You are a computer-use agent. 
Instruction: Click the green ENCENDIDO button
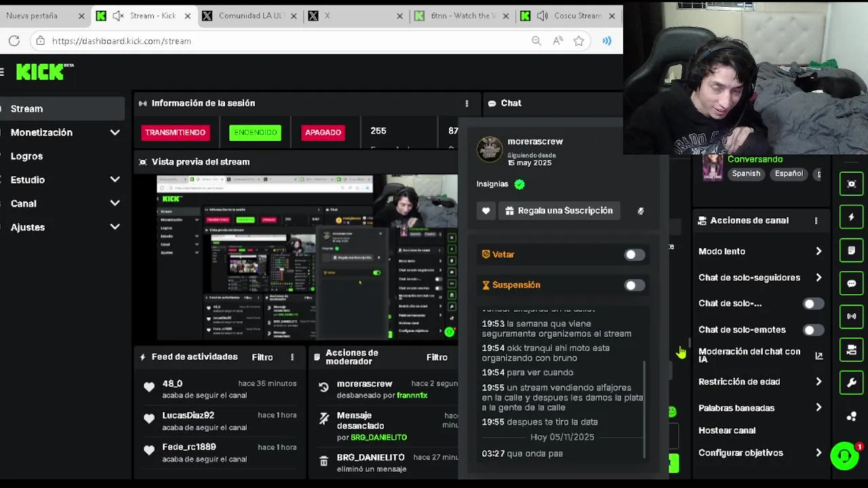tap(255, 132)
